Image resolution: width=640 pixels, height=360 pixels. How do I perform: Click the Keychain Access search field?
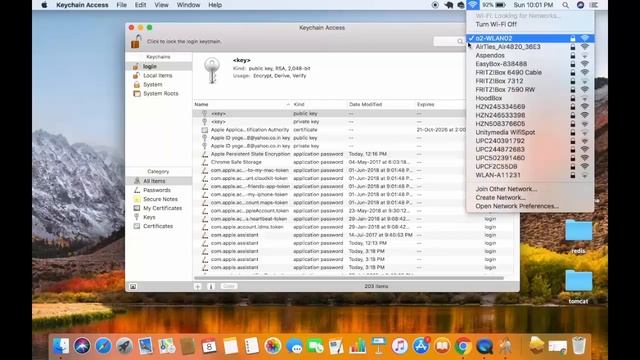pos(449,41)
